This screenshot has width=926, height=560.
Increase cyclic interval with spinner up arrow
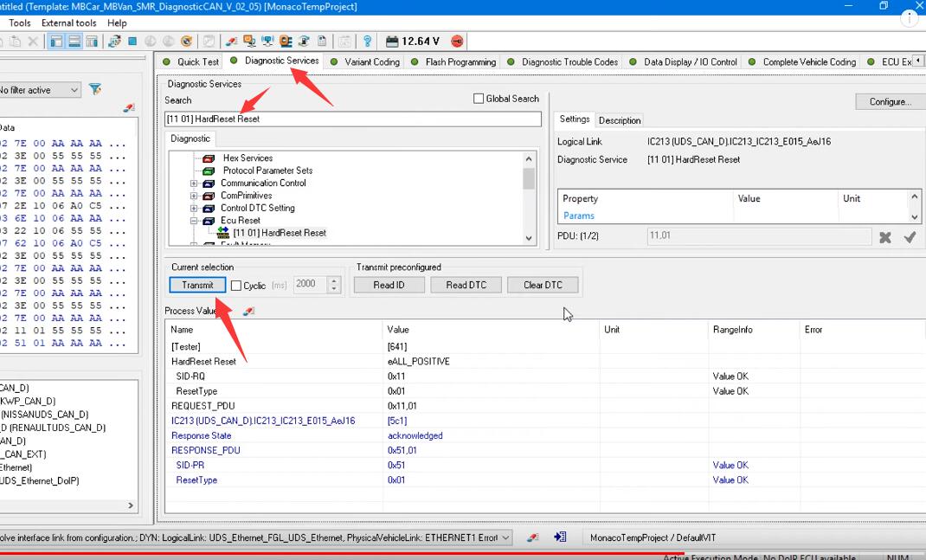(335, 280)
